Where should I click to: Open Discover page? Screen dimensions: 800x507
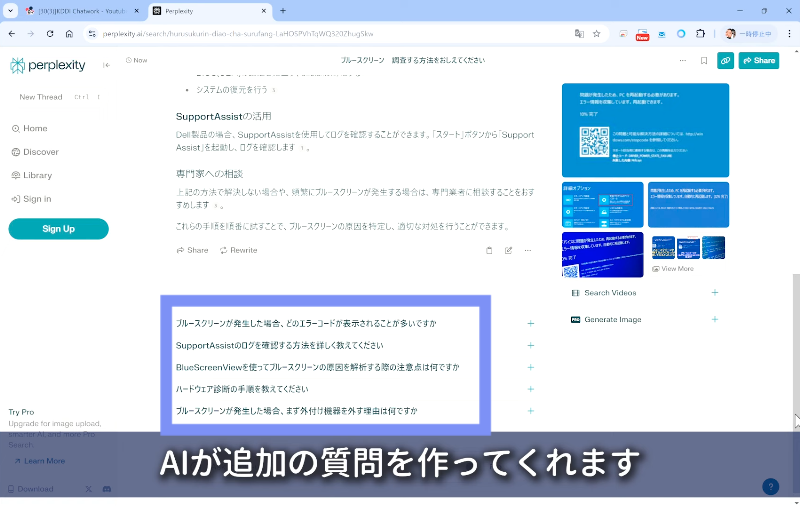(35, 152)
